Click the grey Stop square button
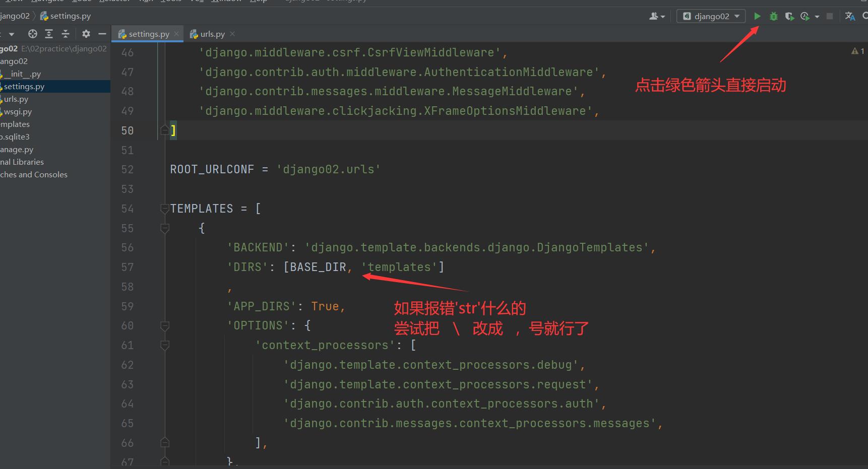The width and height of the screenshot is (868, 469). point(830,16)
